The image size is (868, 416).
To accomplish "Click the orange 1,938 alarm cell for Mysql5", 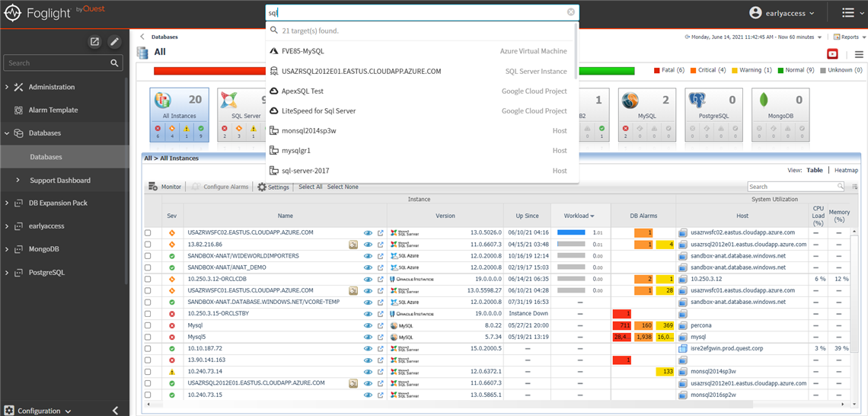I will click(x=643, y=337).
